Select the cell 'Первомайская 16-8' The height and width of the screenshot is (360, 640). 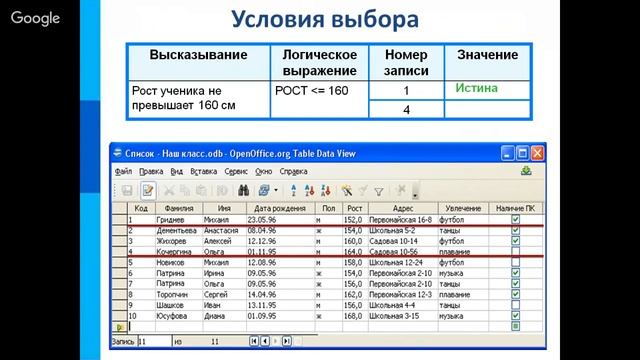point(403,220)
